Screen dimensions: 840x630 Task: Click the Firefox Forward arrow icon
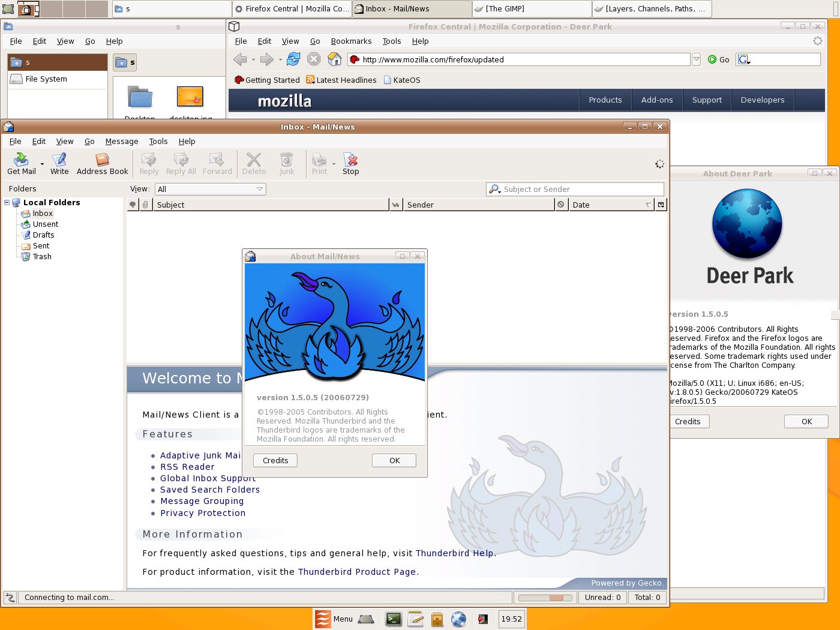click(x=267, y=59)
